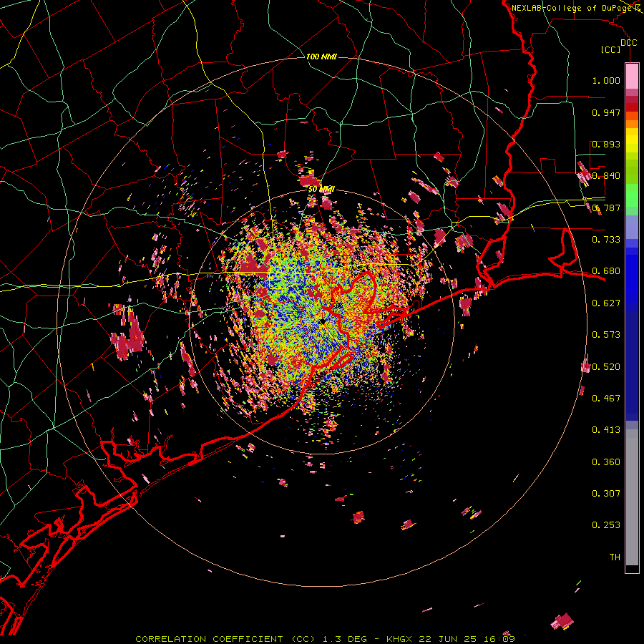Click the 1.3 DEG elevation angle text

coord(345,639)
